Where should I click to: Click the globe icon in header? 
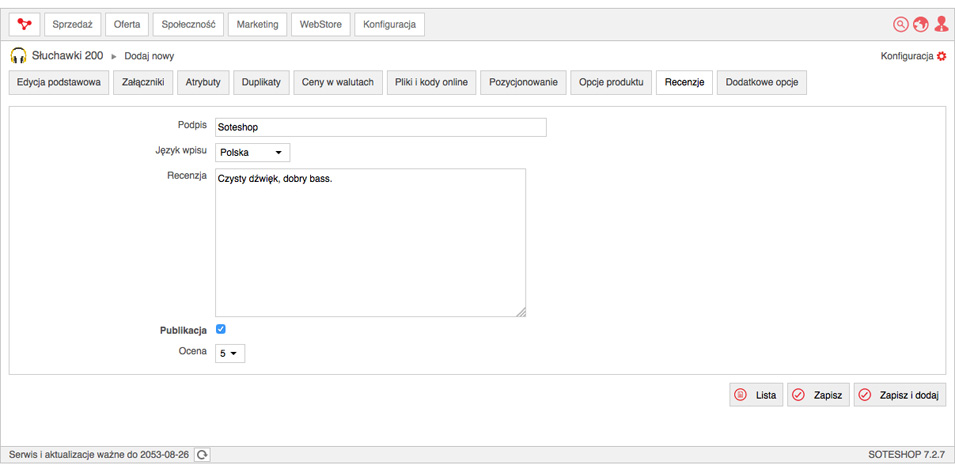[x=920, y=24]
